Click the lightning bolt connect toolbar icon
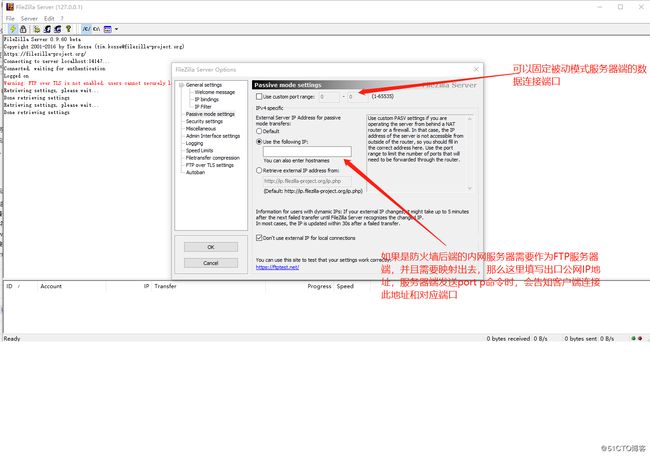Viewport: 650px width, 456px height. click(13, 29)
